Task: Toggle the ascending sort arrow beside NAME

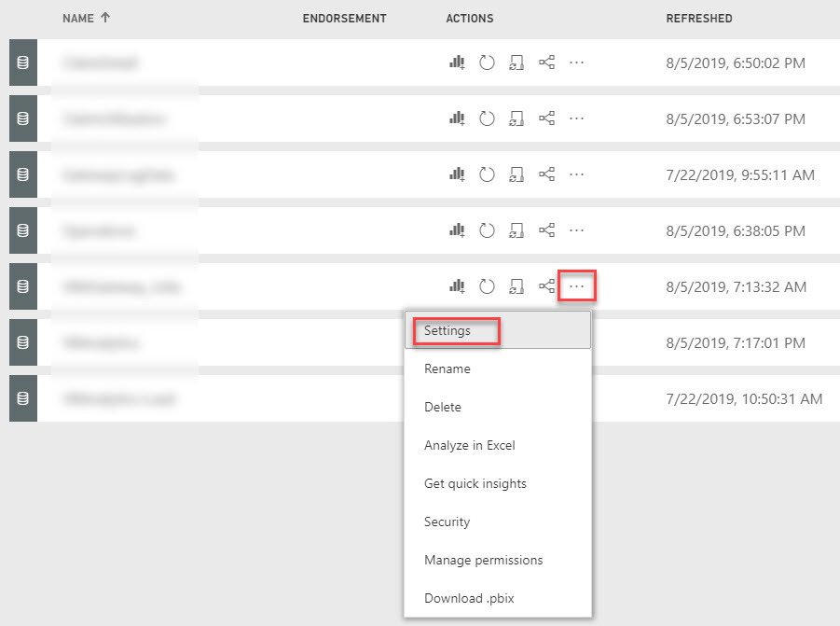Action: coord(105,18)
